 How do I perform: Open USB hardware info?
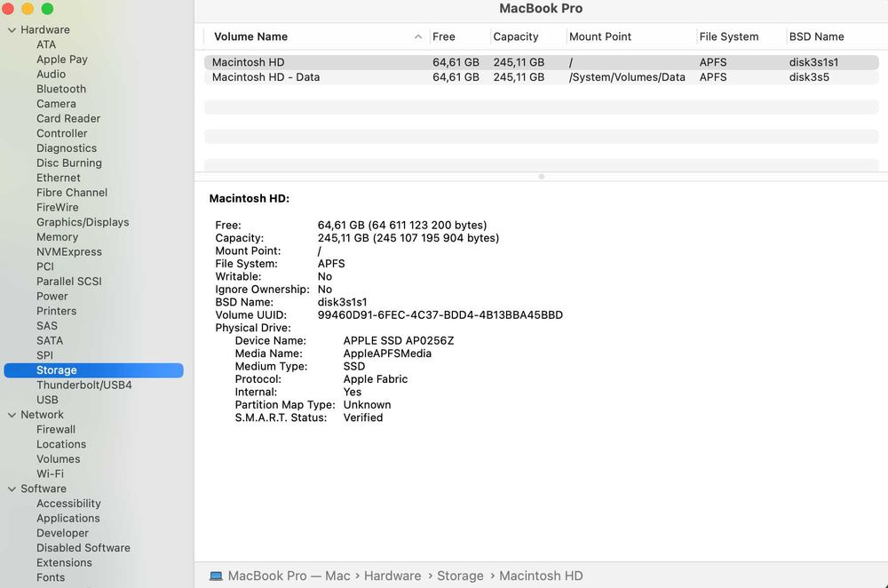click(x=47, y=400)
